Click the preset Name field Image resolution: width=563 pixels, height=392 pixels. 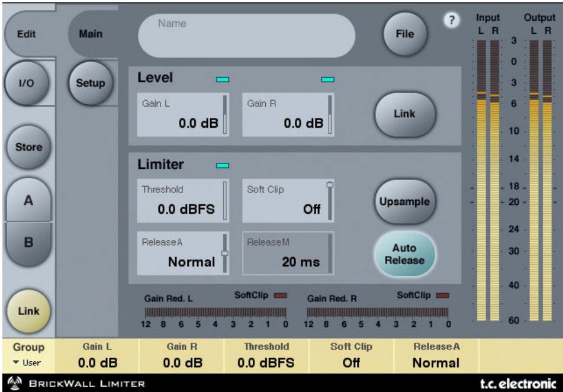(247, 36)
